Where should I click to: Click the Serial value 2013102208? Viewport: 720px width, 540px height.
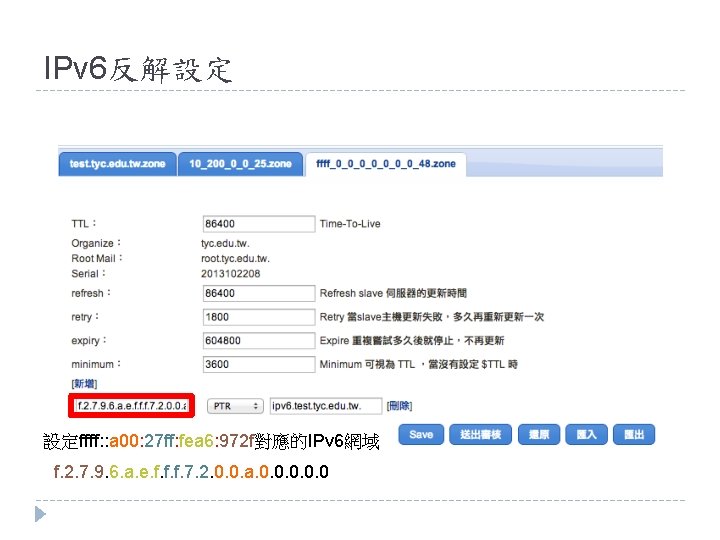(231, 274)
